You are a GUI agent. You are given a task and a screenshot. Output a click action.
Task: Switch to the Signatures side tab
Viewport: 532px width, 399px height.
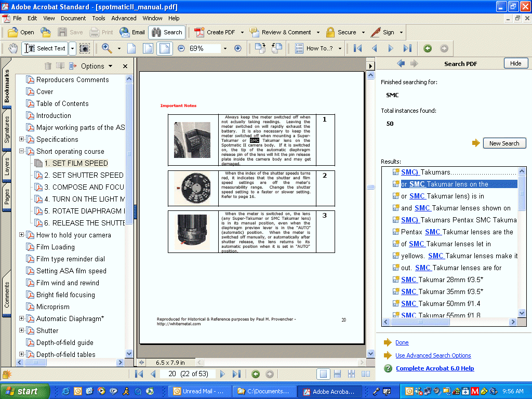tap(7, 129)
